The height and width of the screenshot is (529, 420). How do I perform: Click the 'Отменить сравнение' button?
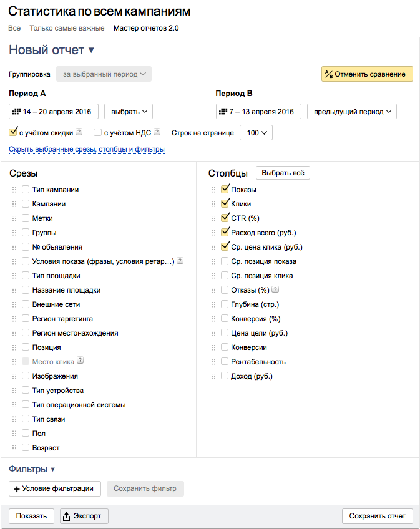pos(367,74)
